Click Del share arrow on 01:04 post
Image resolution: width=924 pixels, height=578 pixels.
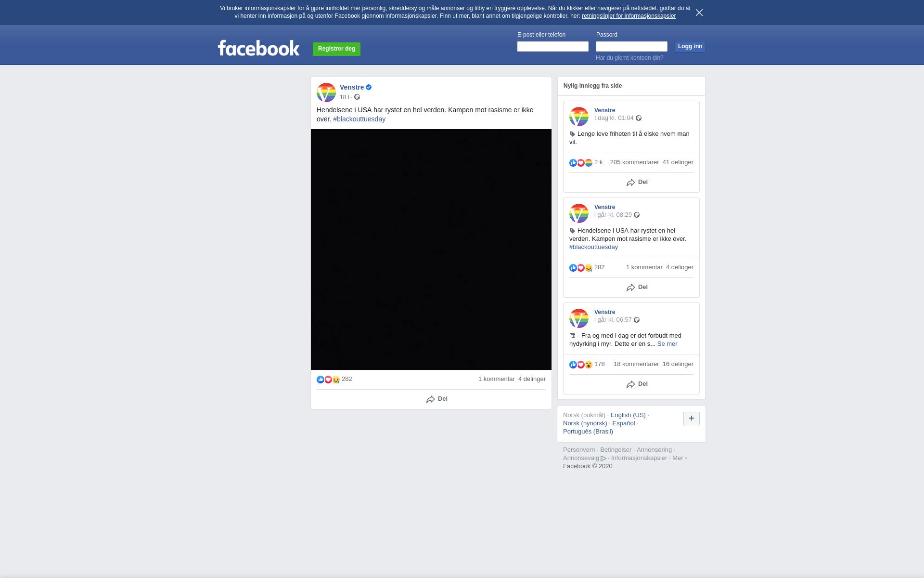[x=631, y=183]
